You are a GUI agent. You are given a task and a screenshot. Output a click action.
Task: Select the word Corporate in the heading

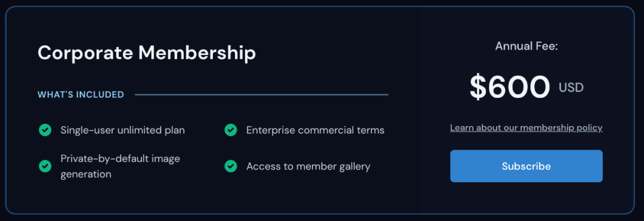(85, 53)
